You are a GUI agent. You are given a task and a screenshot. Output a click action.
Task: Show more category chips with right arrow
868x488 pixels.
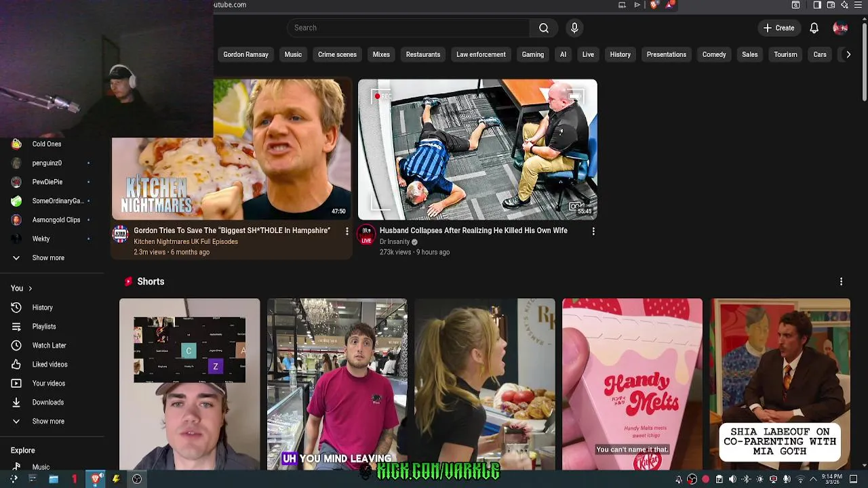point(848,55)
